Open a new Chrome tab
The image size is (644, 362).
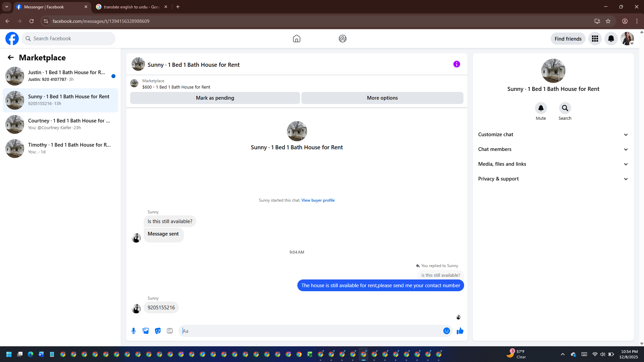coord(178,7)
